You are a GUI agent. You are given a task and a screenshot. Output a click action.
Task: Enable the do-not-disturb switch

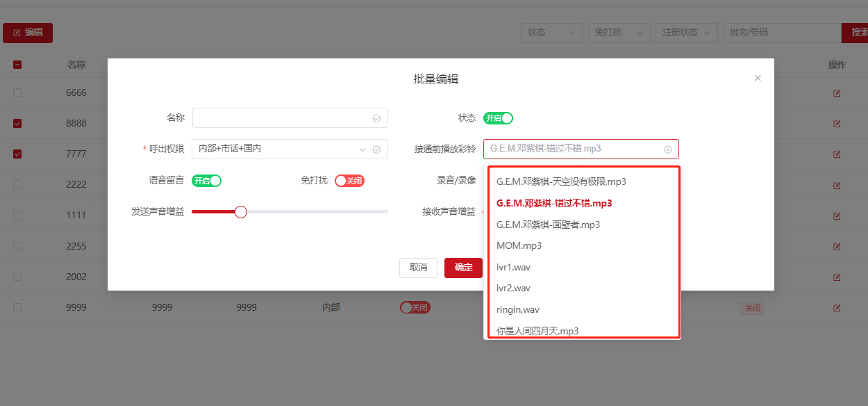click(349, 181)
